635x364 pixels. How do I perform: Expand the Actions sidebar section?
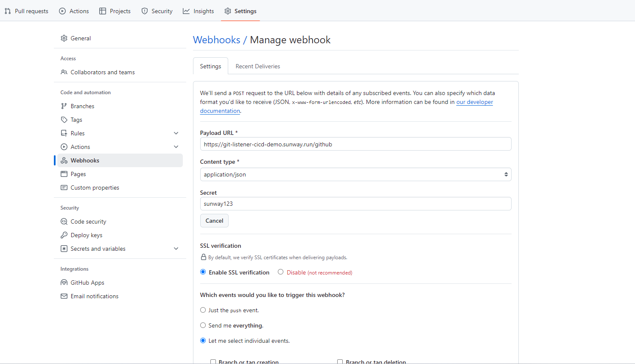(176, 147)
